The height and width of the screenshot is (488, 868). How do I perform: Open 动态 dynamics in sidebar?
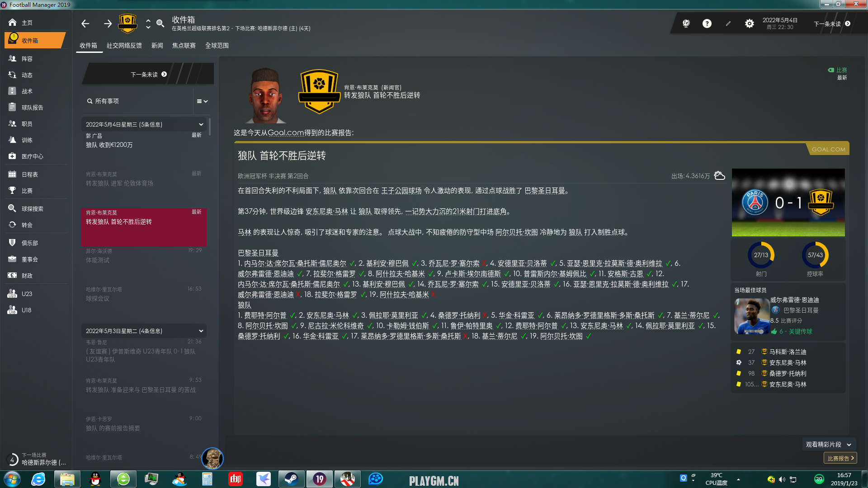(x=36, y=75)
